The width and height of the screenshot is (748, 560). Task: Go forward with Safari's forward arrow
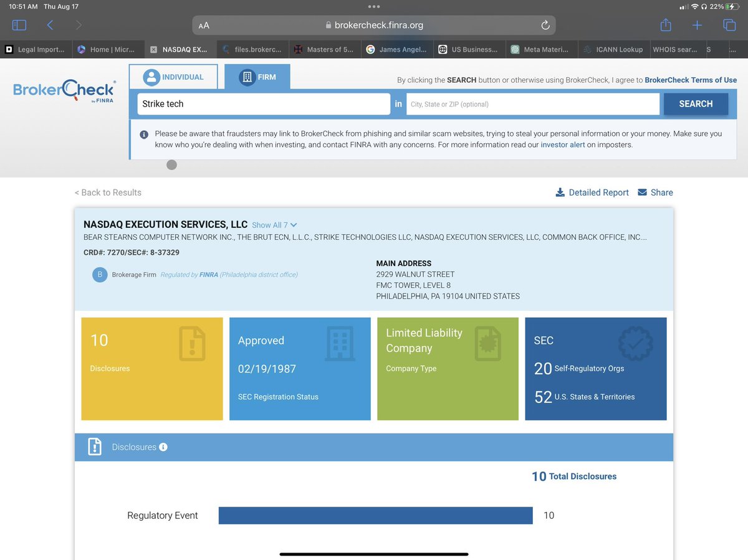point(79,25)
